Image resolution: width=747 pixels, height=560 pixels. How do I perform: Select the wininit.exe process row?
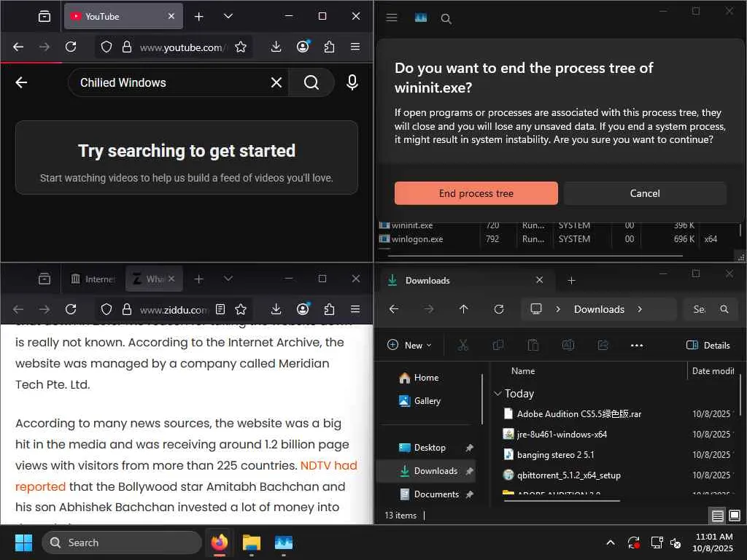(x=557, y=226)
